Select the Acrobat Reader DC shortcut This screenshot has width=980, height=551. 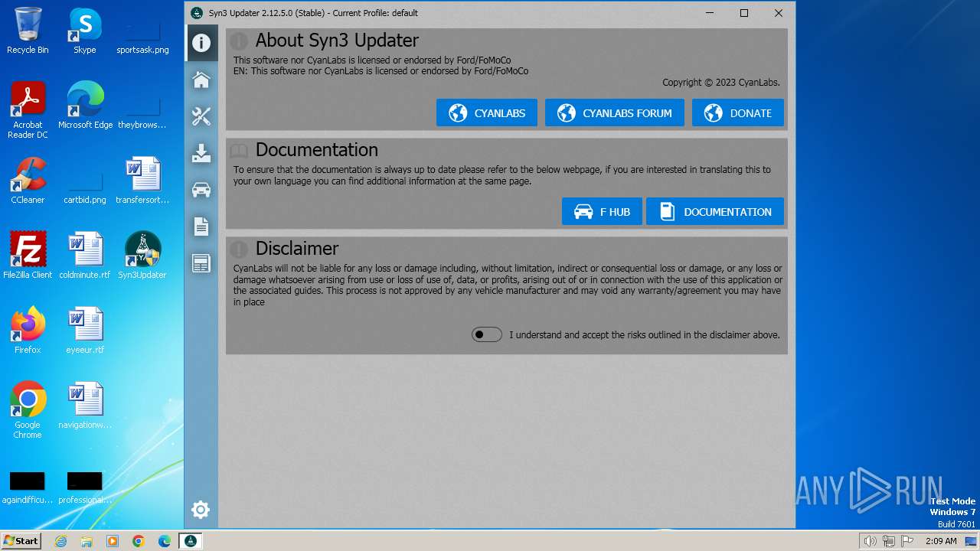pos(28,110)
